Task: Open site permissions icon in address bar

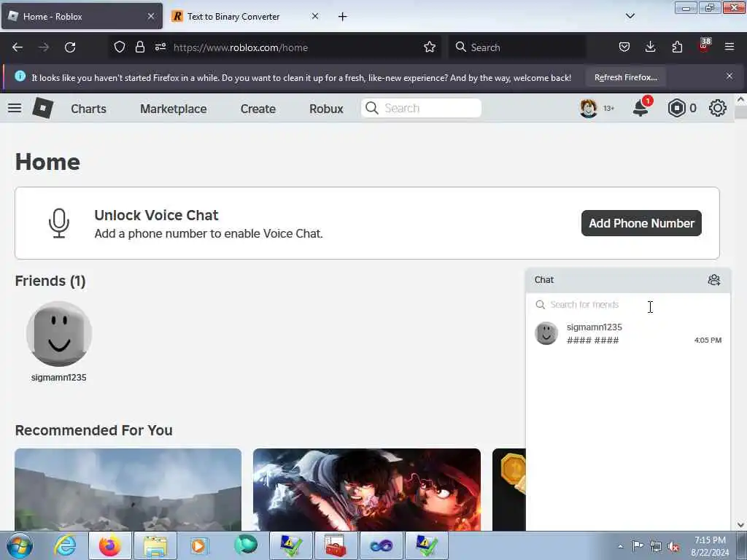Action: coord(160,47)
